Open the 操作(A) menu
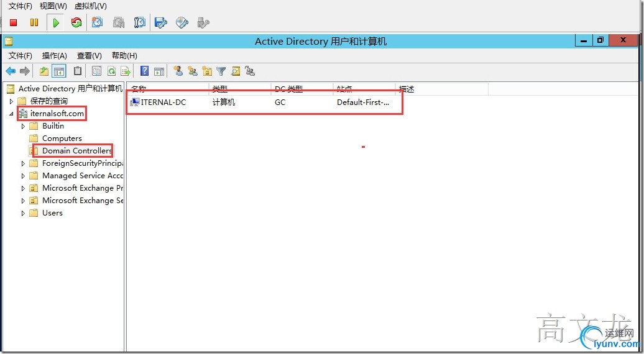 click(54, 56)
